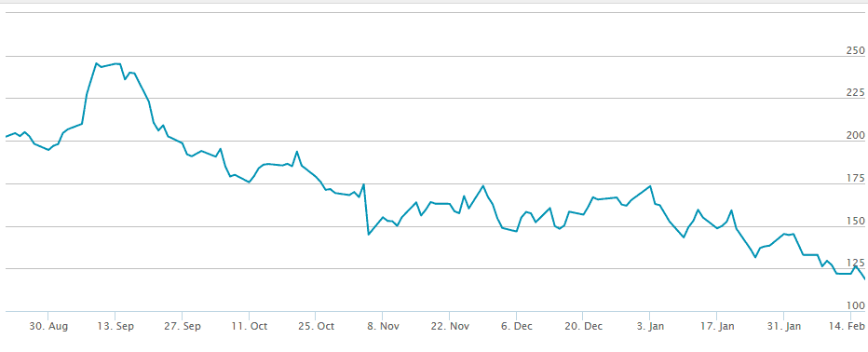Click the 17. Jan date label

click(x=716, y=327)
